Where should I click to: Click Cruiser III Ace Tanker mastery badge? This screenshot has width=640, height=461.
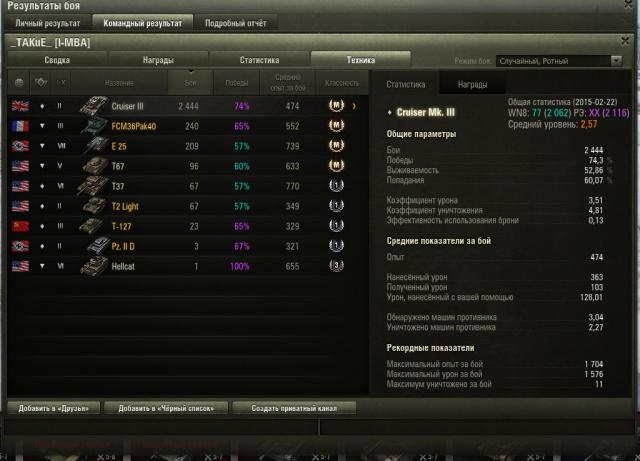336,105
